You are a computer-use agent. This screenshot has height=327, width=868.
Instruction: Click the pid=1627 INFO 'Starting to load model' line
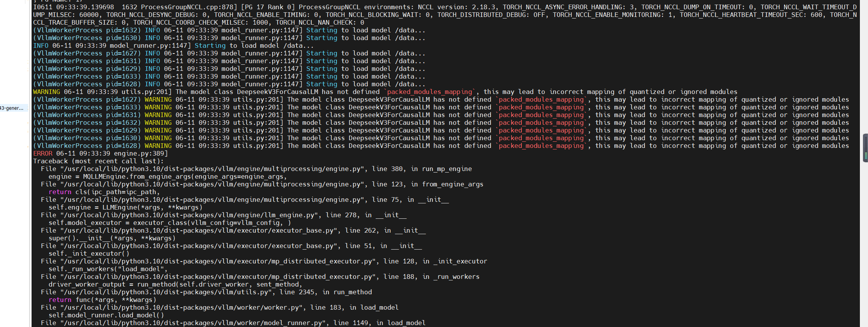[x=229, y=53]
